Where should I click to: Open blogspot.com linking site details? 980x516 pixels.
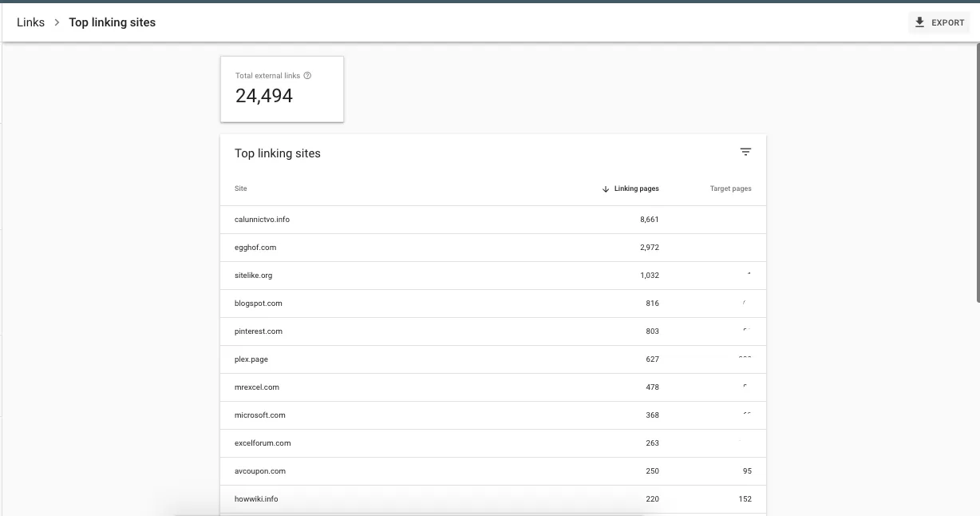click(x=258, y=304)
